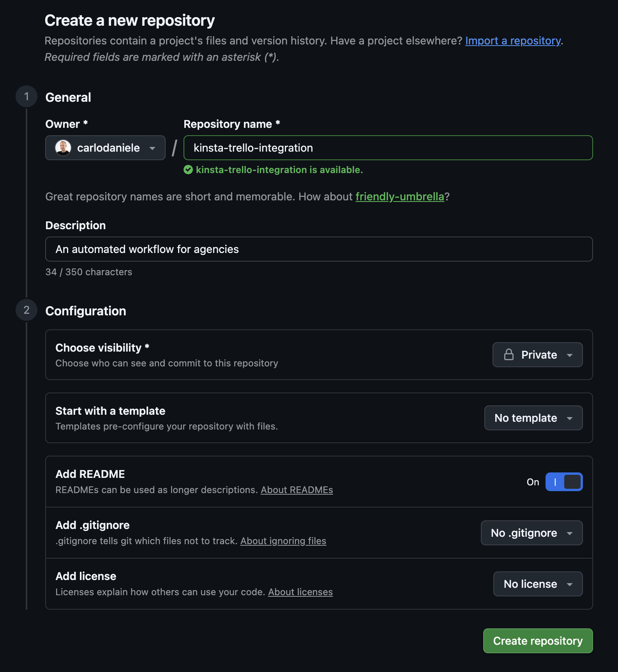Open the Private visibility dropdown
Viewport: 618px width, 672px height.
point(537,355)
